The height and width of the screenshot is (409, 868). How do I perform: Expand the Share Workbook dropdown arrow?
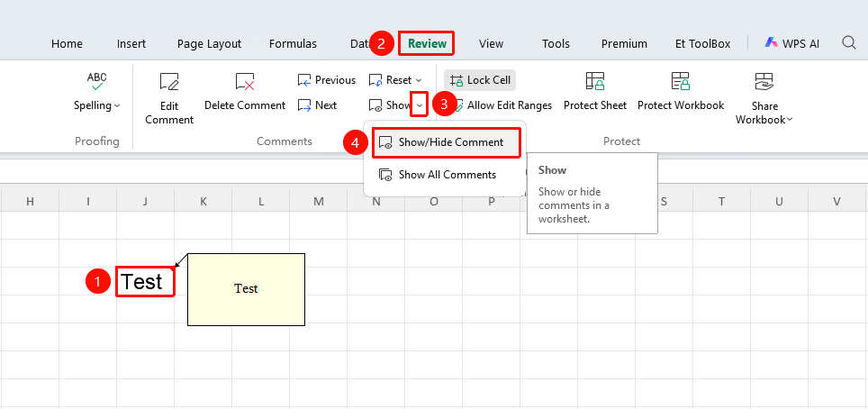point(790,120)
